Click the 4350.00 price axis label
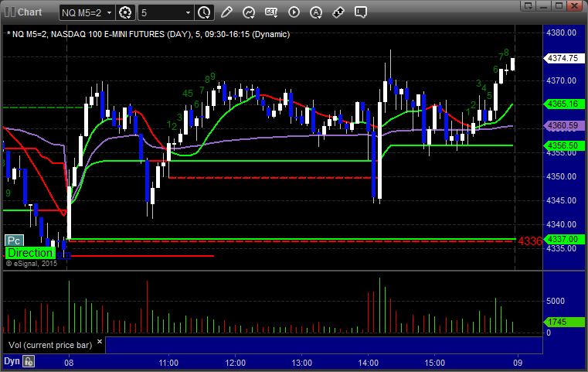 562,176
